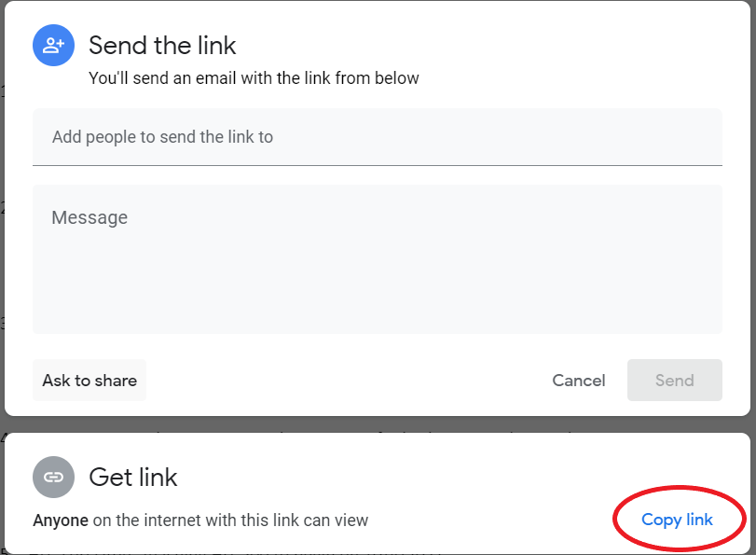Select the Ask to share button
Viewport: 756px width, 555px height.
tap(89, 381)
